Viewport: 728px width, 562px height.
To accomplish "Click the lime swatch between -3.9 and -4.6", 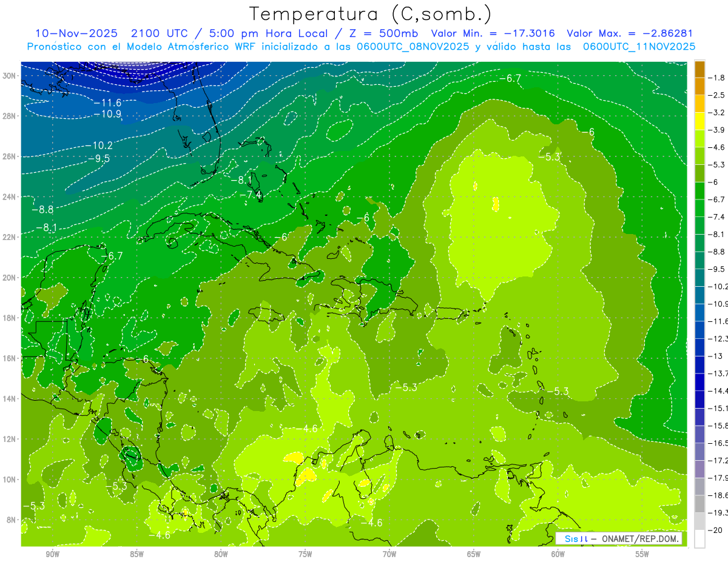I will coord(699,139).
